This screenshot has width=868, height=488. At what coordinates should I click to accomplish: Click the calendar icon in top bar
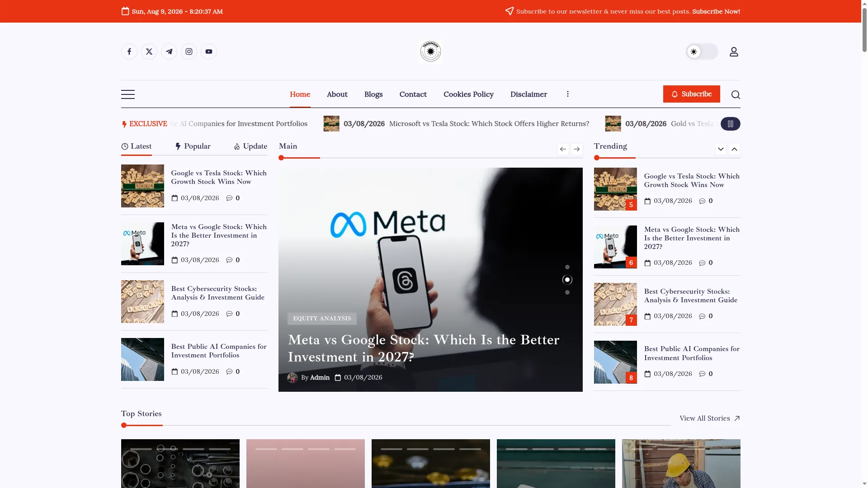[125, 11]
